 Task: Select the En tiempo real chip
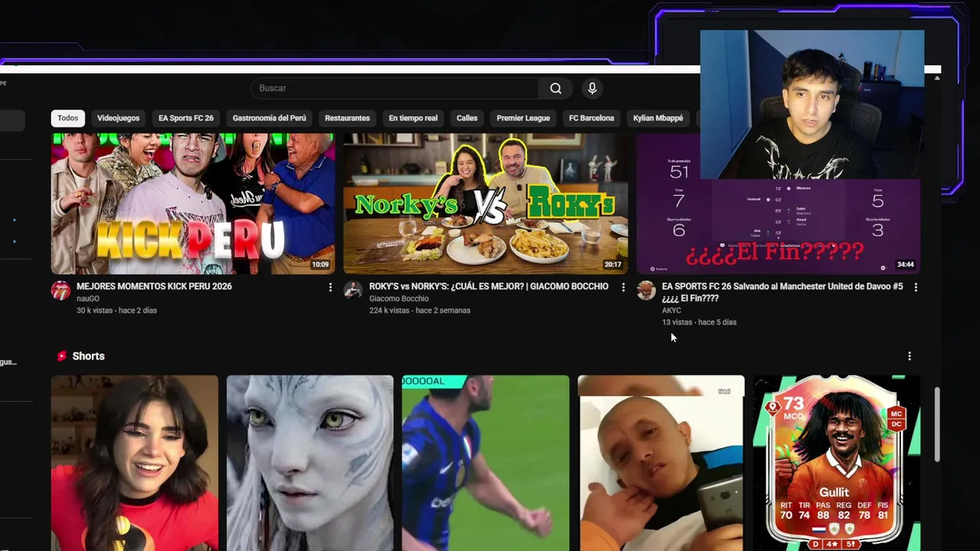(x=413, y=118)
